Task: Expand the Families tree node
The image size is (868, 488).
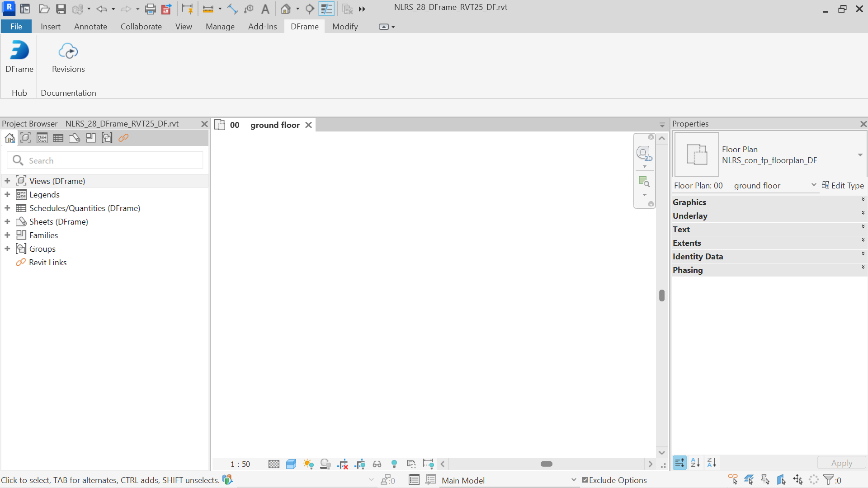Action: coord(7,235)
